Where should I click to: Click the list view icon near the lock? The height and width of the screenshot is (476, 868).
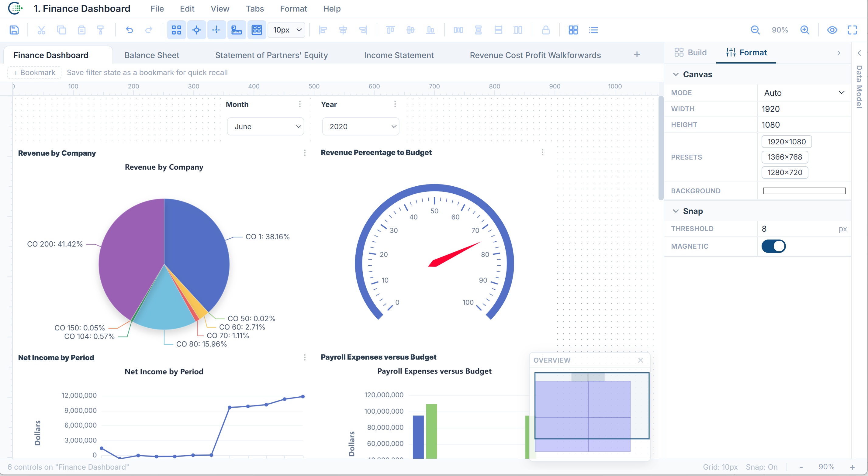click(594, 30)
